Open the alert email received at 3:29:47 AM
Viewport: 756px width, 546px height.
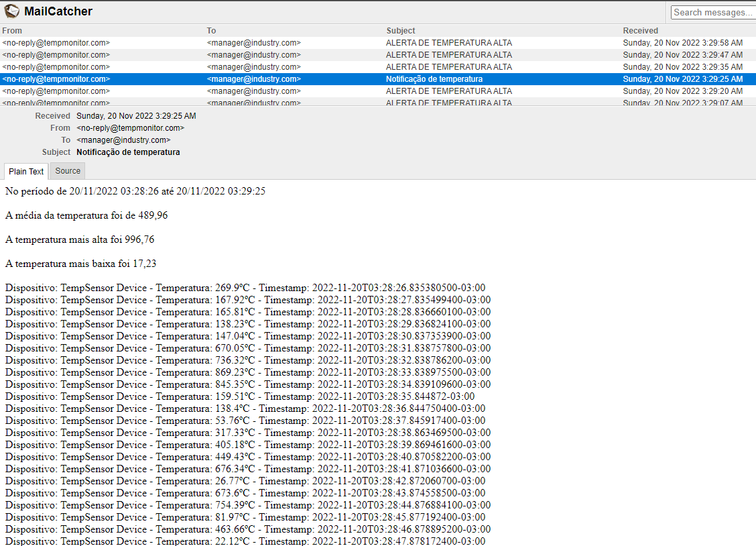coord(448,55)
